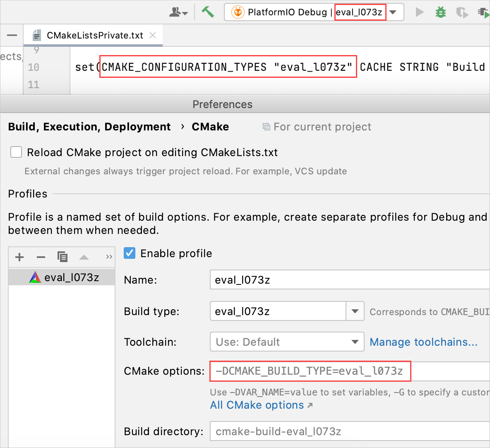The image size is (490, 448).
Task: Move the profile up in list
Action: coord(84,257)
